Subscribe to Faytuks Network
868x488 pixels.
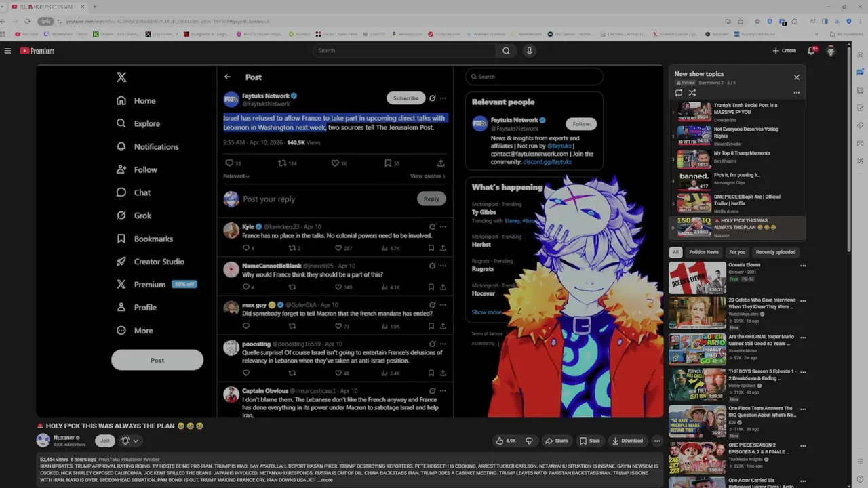coord(406,98)
